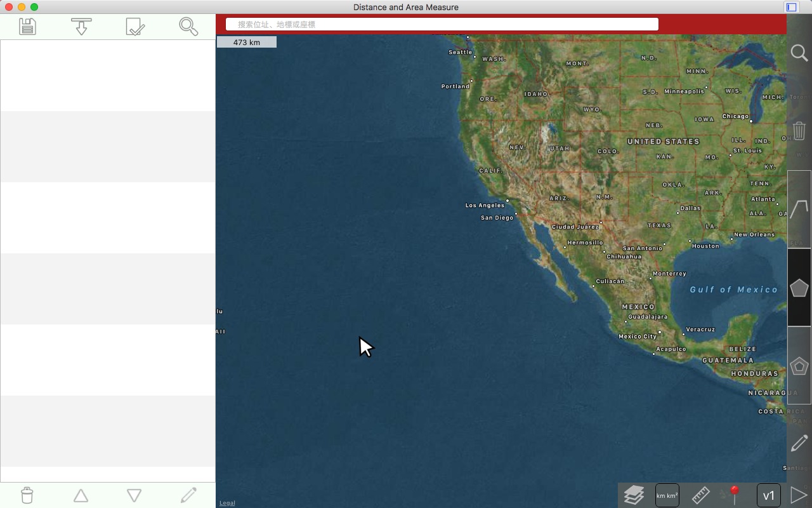This screenshot has height=508, width=812.
Task: Click the v1 version button
Action: (x=768, y=495)
